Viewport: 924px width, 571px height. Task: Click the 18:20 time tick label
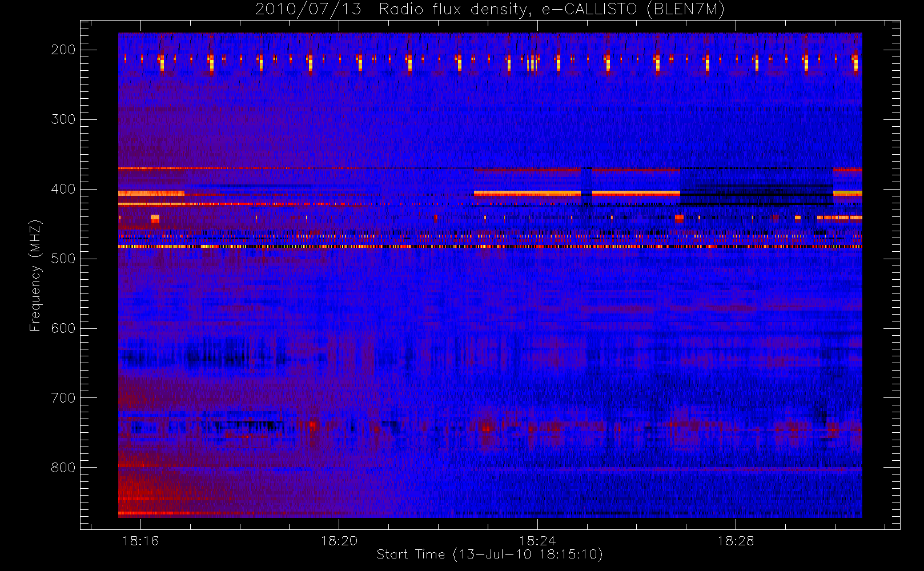click(339, 541)
